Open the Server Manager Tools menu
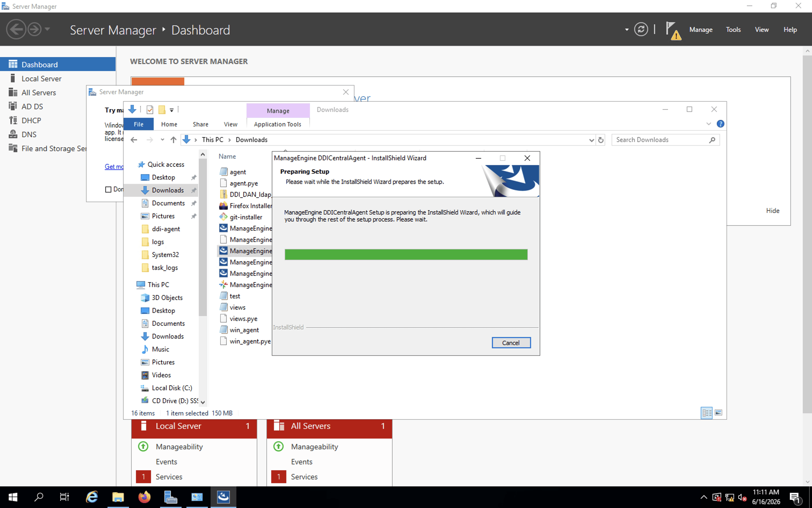Screen dimensions: 812x508 pos(733,30)
